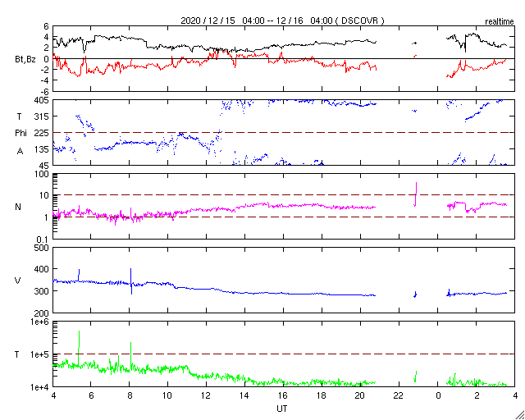Click the '45' tick on the Phi panel
Screen dimensions: 525x420
44,166
